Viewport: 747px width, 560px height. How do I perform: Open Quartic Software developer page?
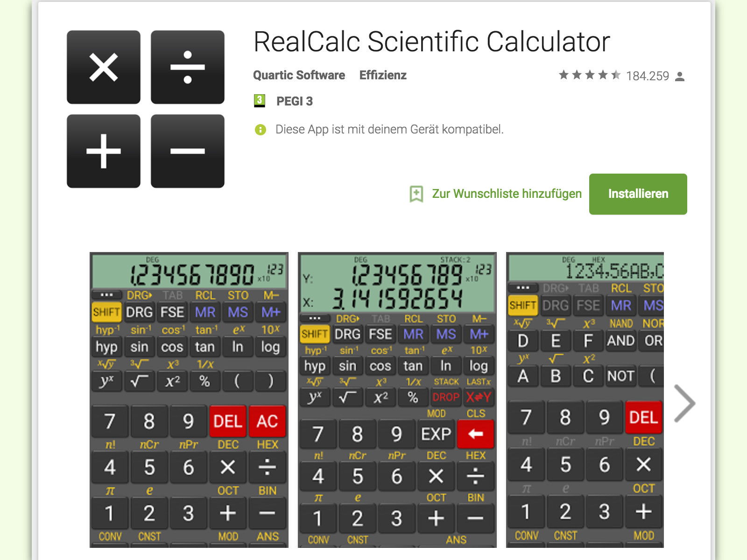[299, 75]
